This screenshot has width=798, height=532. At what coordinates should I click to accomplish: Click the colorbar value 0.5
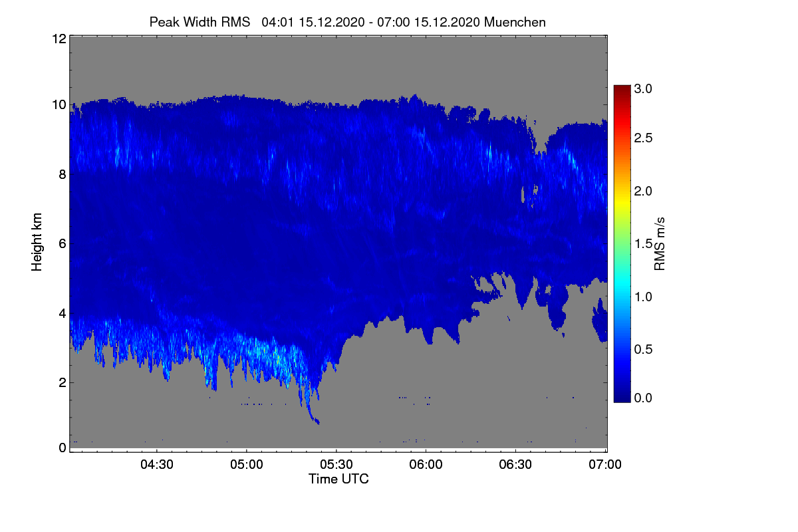coord(644,348)
